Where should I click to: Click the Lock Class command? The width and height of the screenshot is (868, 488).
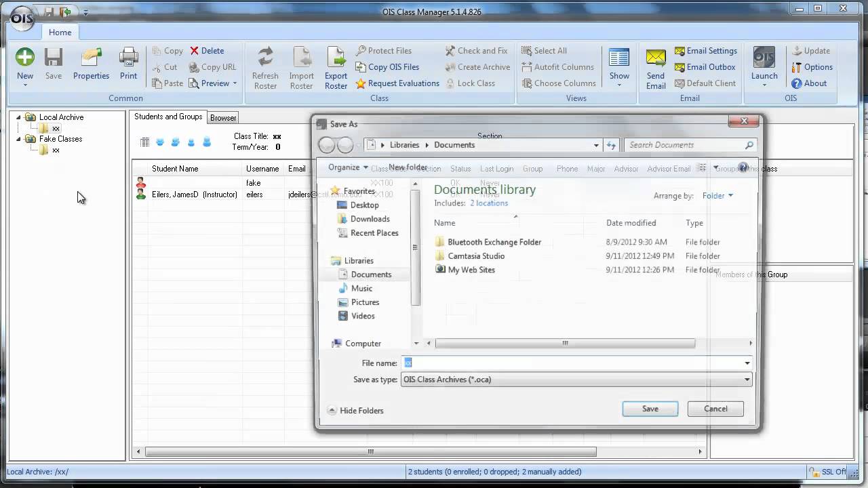(470, 83)
